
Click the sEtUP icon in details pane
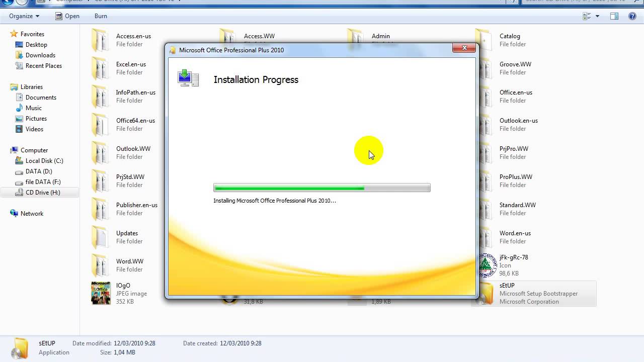pos(20,348)
